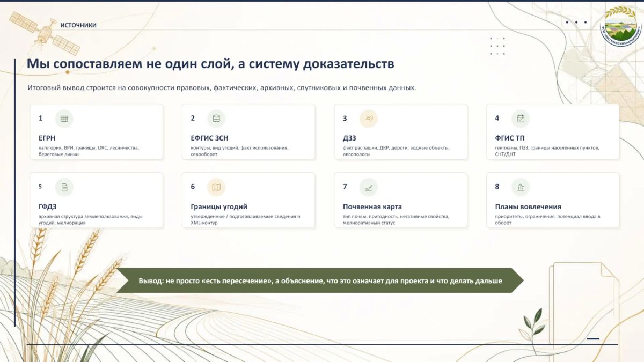Select the Границы угодий card title
This screenshot has width=644, height=362.
[x=219, y=207]
